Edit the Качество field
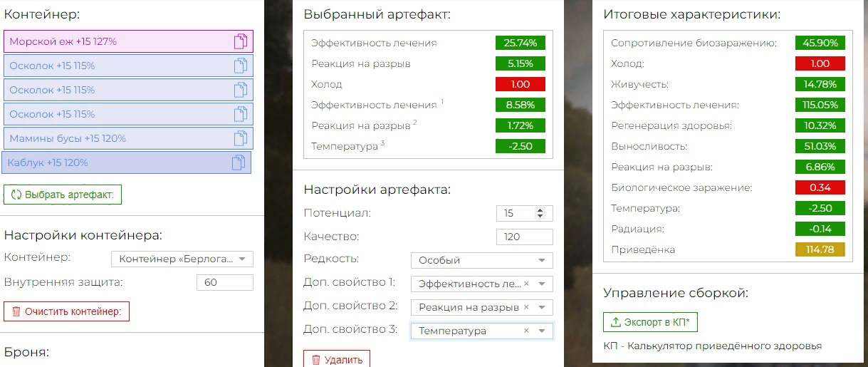Viewport: 868px width, 367px height. [x=524, y=237]
